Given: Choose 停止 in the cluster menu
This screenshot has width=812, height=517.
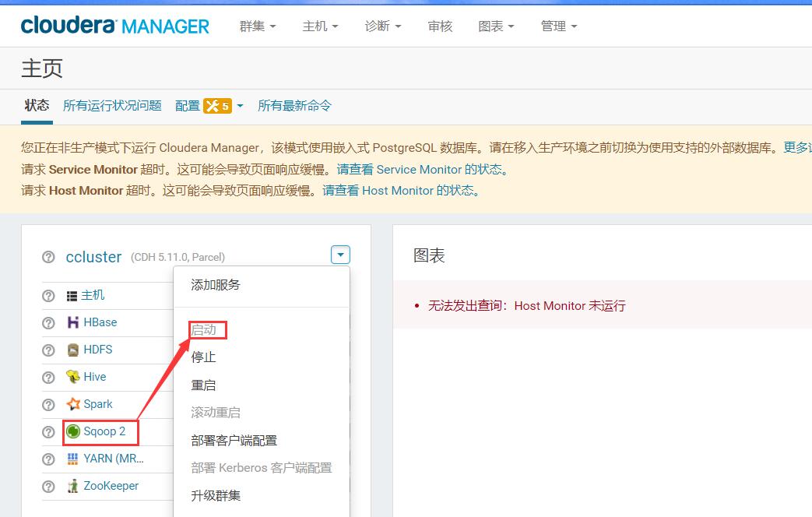Looking at the screenshot, I should tap(203, 357).
